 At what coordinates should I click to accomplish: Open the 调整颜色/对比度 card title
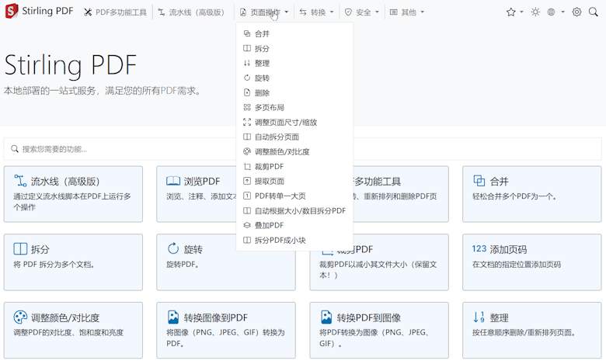point(65,317)
